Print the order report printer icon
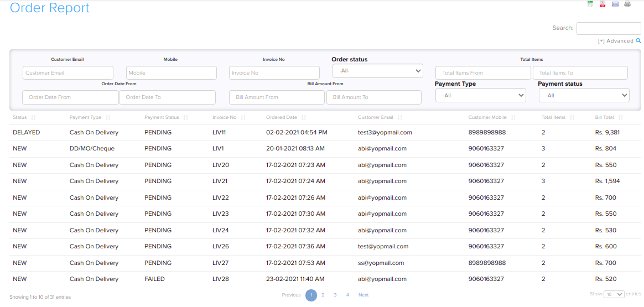The width and height of the screenshot is (644, 307). pos(627,4)
